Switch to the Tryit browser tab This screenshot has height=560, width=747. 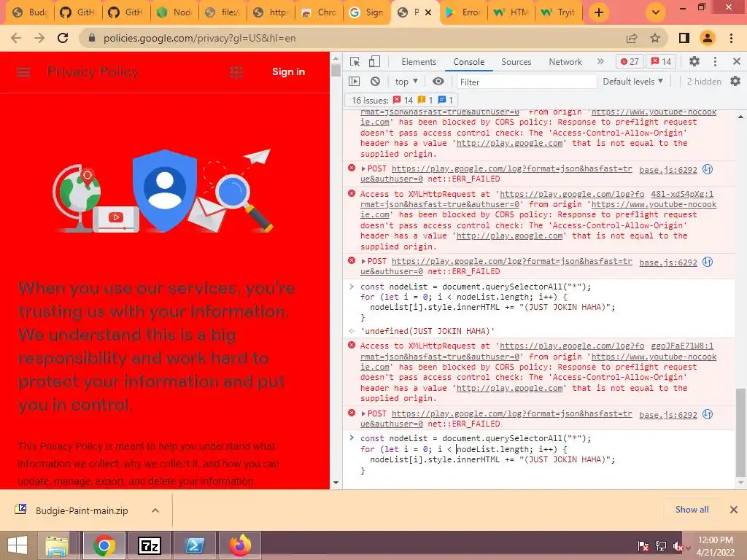(x=560, y=12)
